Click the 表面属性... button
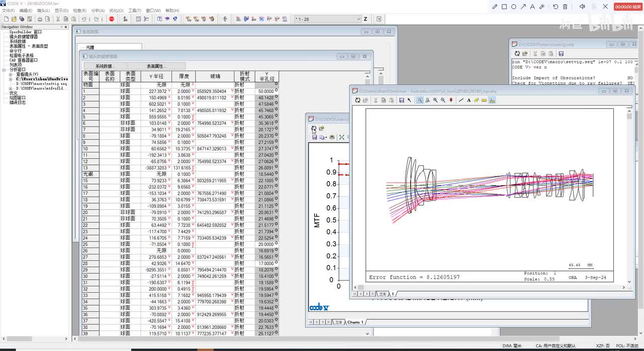 156,66
